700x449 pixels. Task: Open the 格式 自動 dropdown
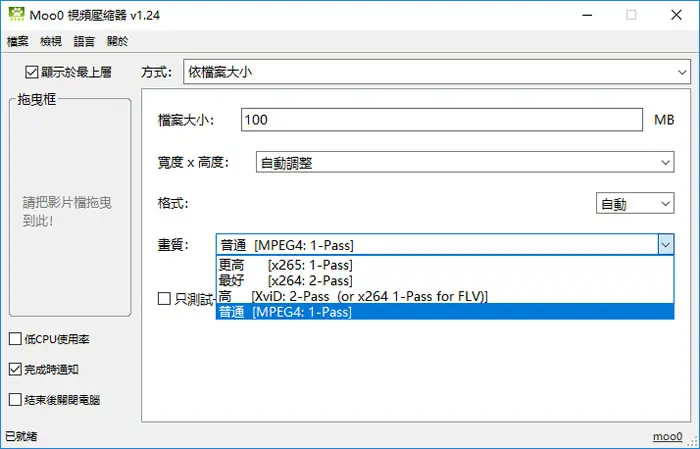click(635, 204)
